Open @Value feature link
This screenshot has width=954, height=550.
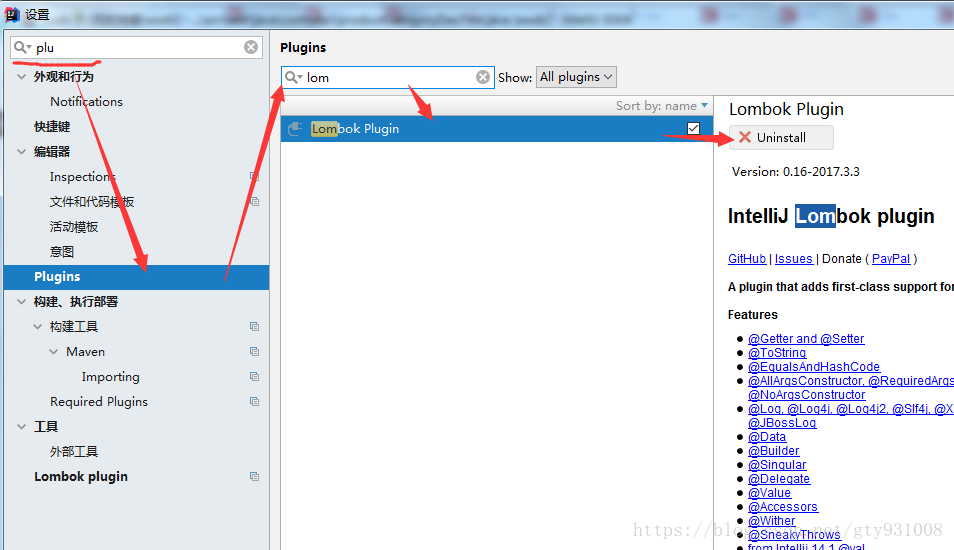point(769,493)
